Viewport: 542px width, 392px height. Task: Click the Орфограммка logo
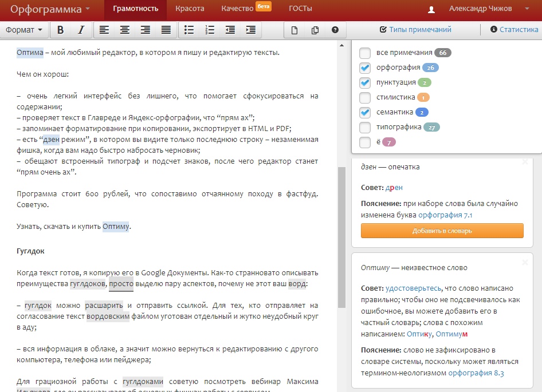(46, 9)
